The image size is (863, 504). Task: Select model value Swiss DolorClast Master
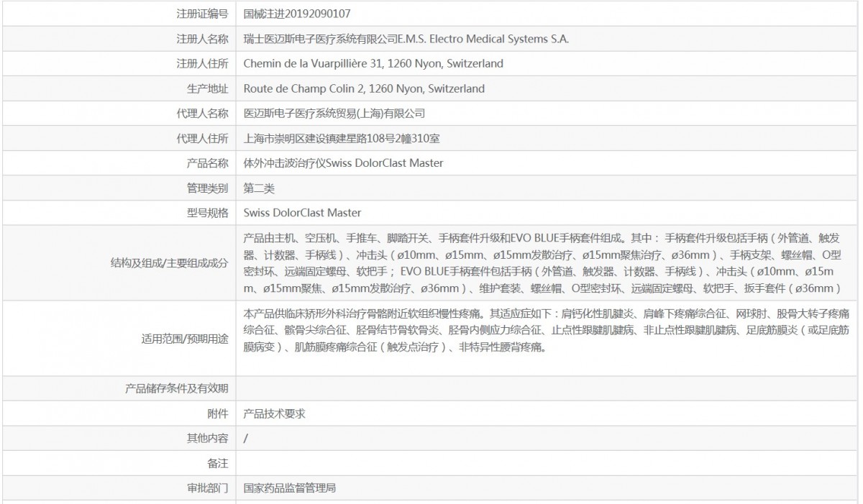[x=302, y=213]
